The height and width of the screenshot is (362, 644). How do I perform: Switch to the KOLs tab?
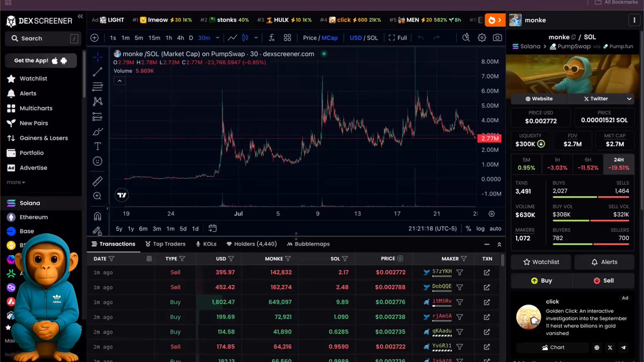click(206, 244)
